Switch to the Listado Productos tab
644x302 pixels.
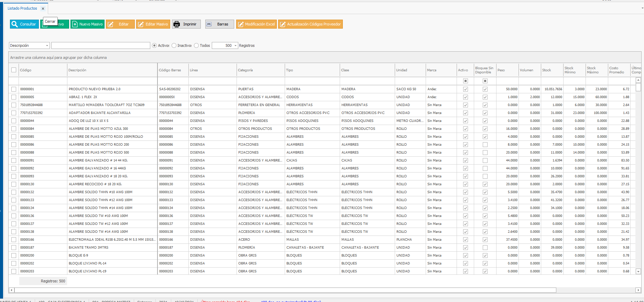point(22,8)
